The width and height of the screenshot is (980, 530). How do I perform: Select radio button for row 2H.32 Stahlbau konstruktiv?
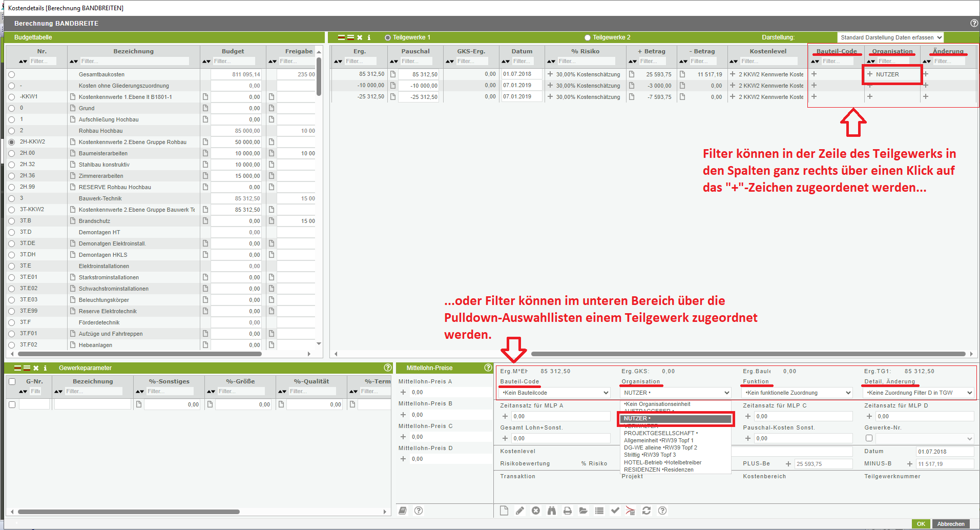(x=12, y=165)
